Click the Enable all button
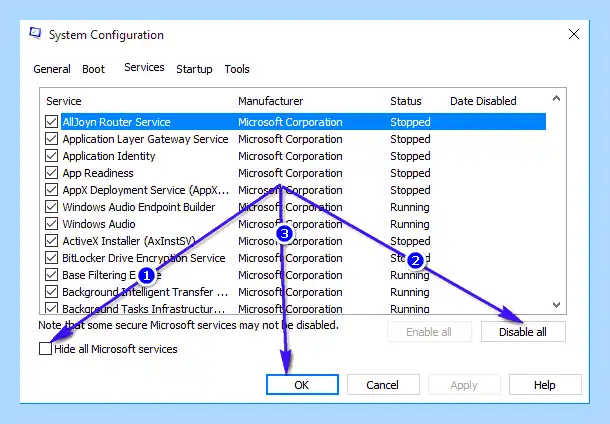The height and width of the screenshot is (424, 610). pyautogui.click(x=429, y=332)
